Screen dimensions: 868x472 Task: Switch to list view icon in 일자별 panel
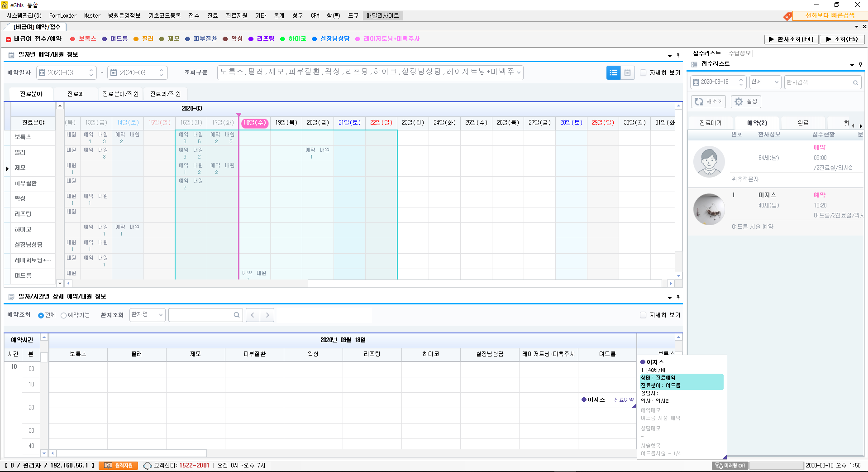pyautogui.click(x=613, y=72)
